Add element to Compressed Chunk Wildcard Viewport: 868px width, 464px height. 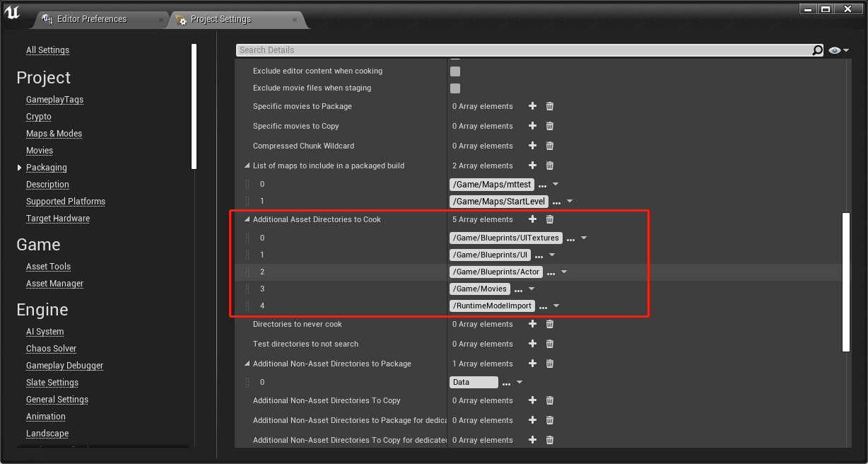pyautogui.click(x=533, y=146)
